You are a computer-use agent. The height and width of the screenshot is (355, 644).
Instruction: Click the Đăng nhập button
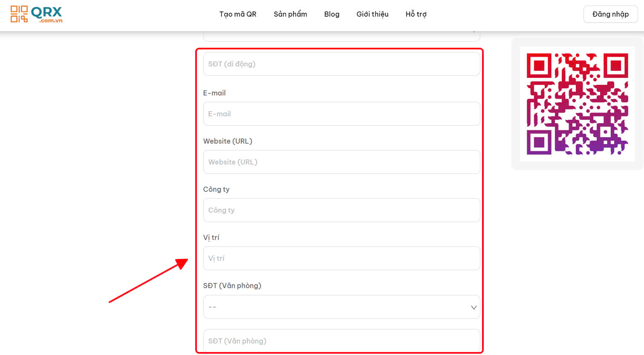[x=610, y=14]
